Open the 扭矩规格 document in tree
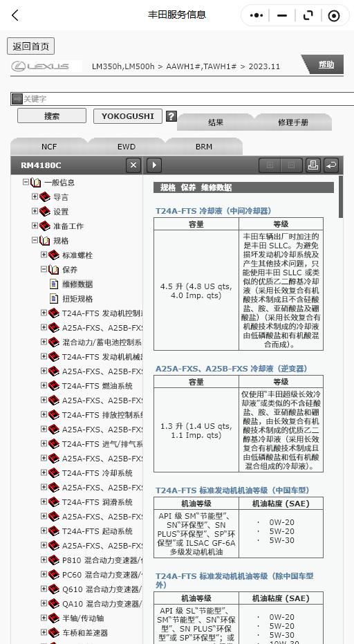This screenshot has height=644, width=354. [77, 299]
